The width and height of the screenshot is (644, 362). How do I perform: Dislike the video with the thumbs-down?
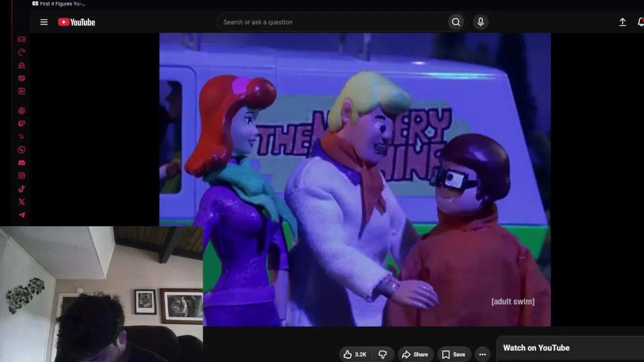382,354
